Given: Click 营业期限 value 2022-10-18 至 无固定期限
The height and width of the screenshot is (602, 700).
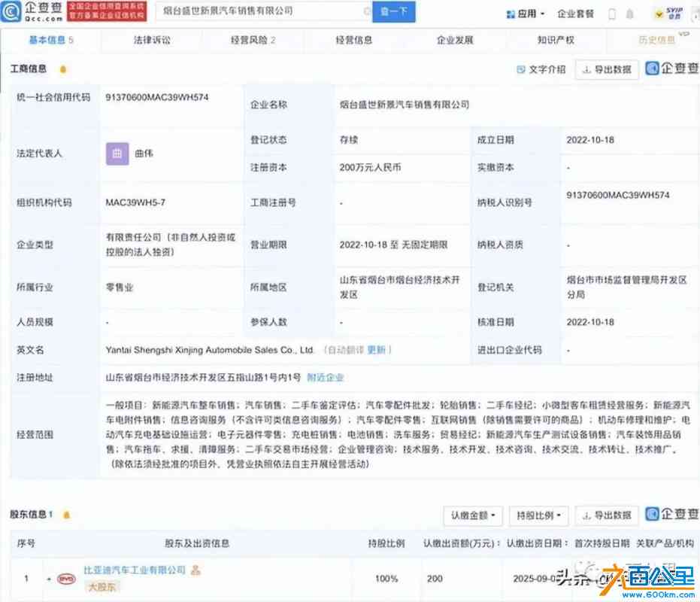Looking at the screenshot, I should pos(393,245).
